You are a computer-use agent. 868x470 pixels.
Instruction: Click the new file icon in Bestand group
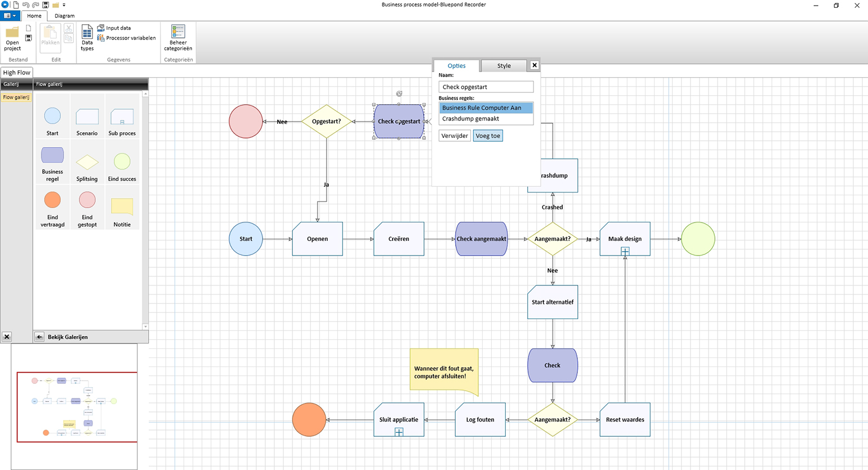[x=29, y=28]
